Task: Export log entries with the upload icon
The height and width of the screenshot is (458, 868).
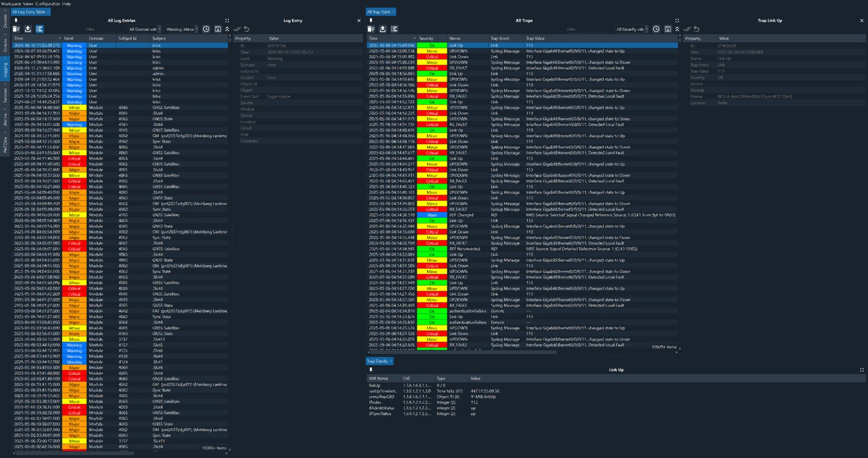Action: pos(28,29)
